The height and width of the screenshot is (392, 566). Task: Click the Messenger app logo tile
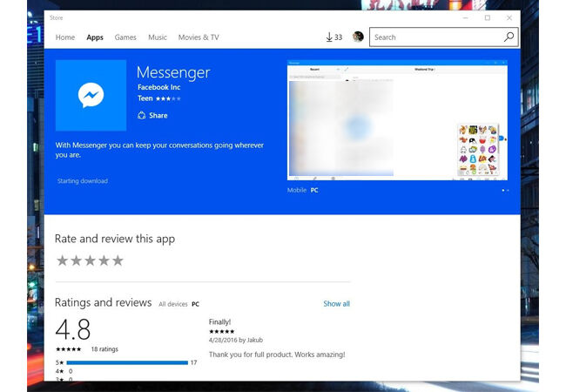point(91,95)
